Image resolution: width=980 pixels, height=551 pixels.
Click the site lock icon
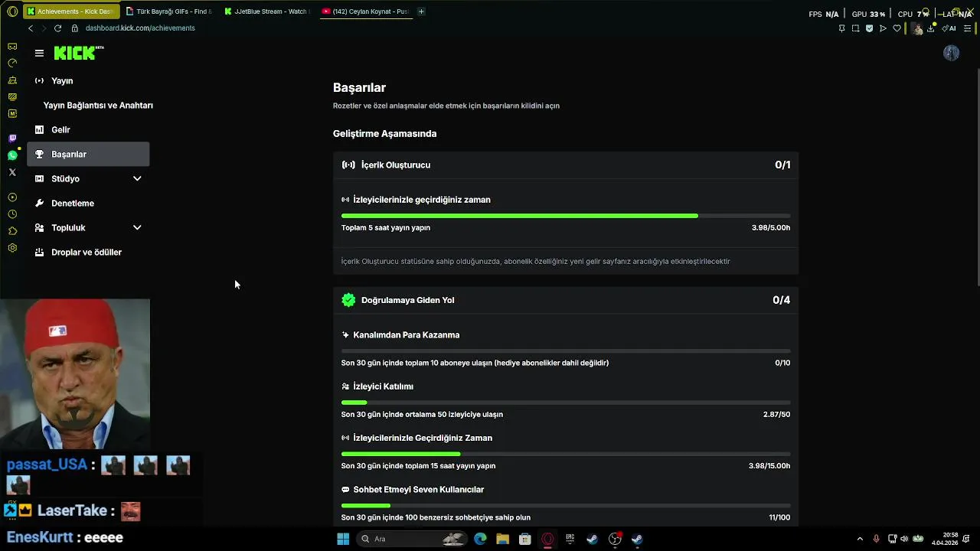point(74,28)
